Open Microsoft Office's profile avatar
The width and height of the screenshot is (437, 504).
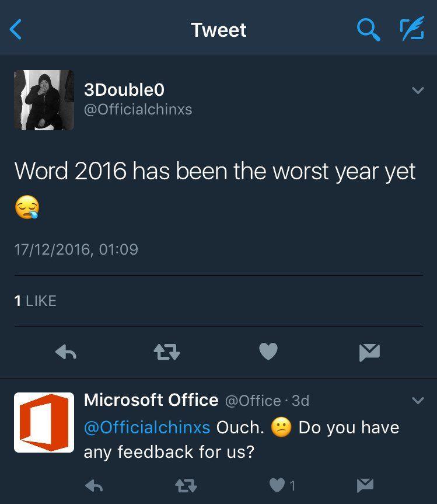click(x=44, y=422)
